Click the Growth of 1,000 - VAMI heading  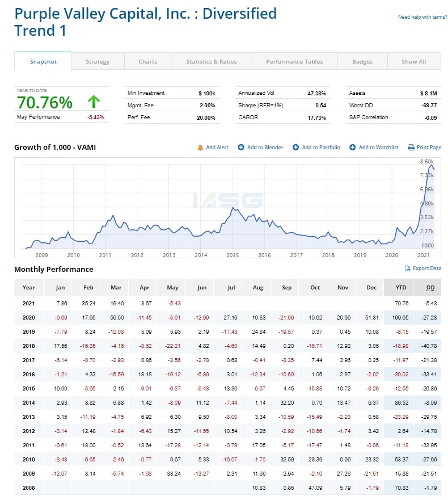pyautogui.click(x=55, y=148)
